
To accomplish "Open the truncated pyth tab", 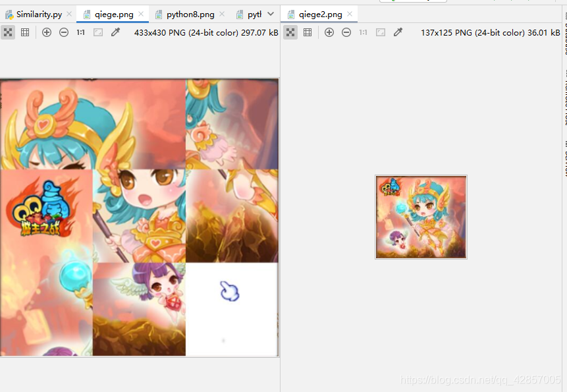I will [x=249, y=14].
